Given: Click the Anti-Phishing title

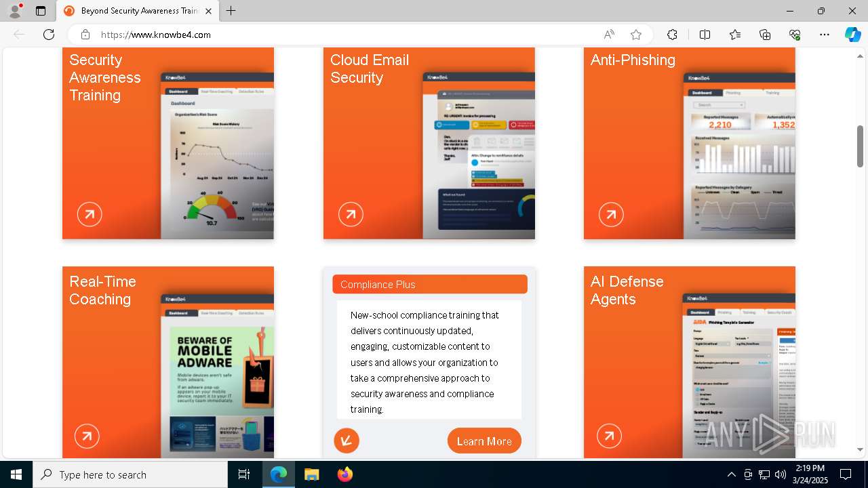Looking at the screenshot, I should (x=633, y=60).
